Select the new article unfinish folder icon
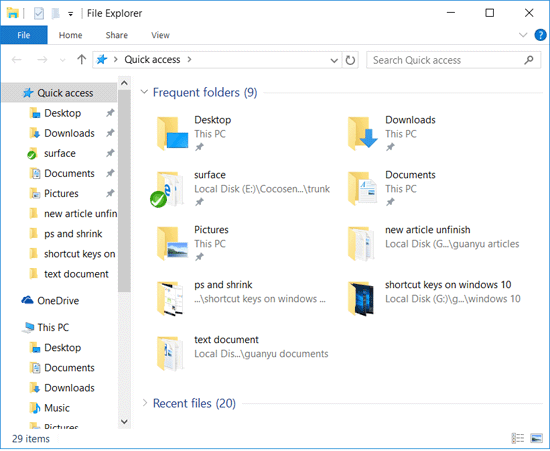The width and height of the screenshot is (550, 451). (361, 244)
